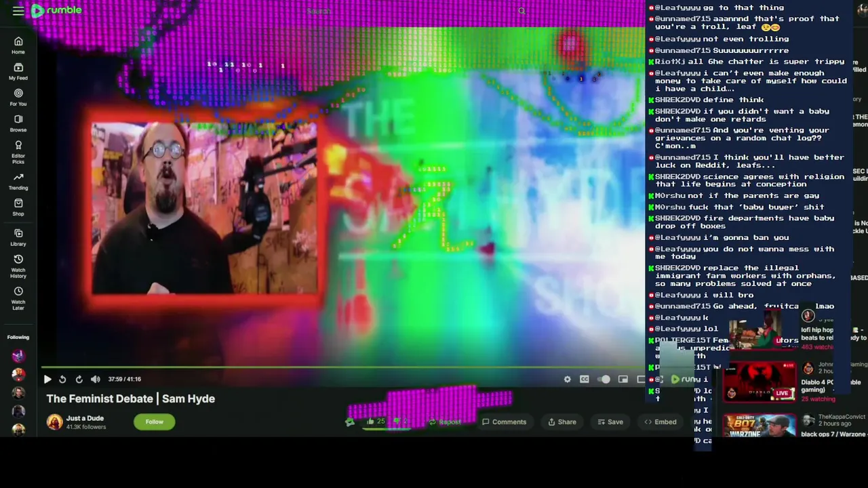Open the Comments section

tap(504, 422)
